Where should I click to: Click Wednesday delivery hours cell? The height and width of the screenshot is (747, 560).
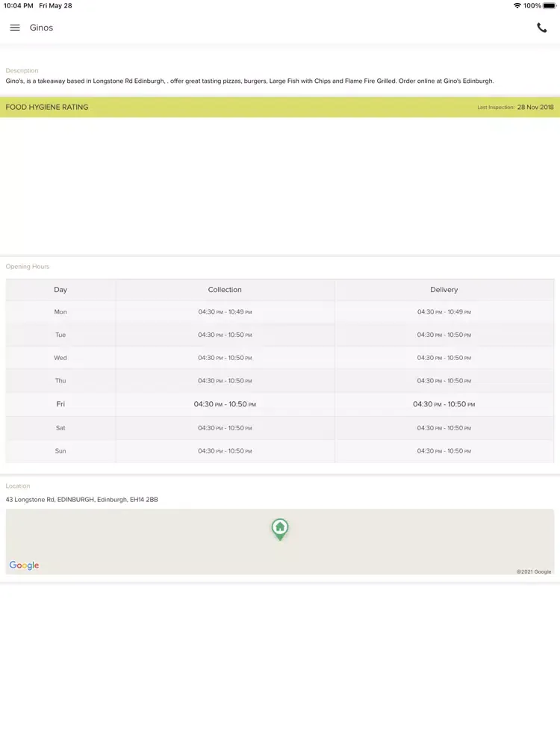click(x=444, y=358)
